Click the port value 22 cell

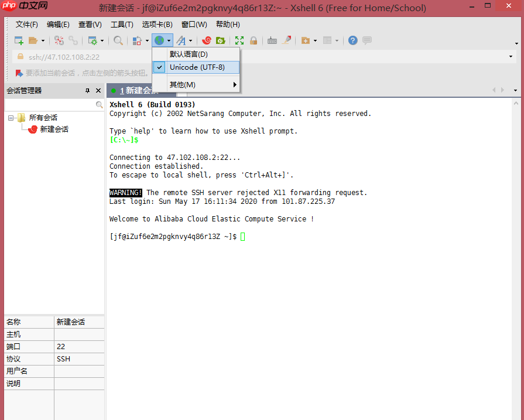pyautogui.click(x=79, y=347)
